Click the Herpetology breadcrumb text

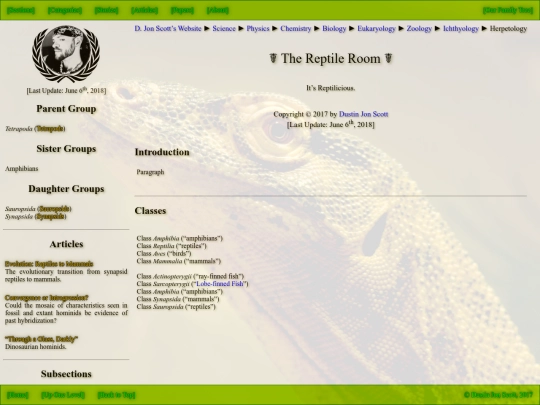pos(508,29)
